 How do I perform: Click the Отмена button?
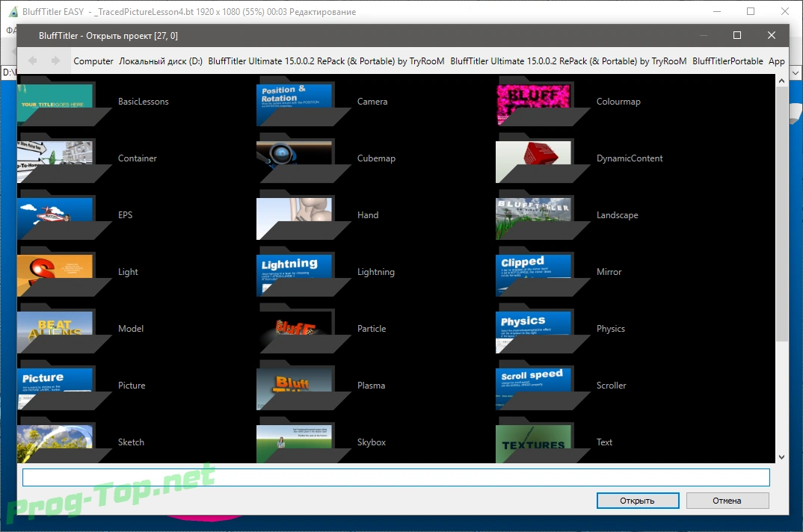tap(727, 501)
